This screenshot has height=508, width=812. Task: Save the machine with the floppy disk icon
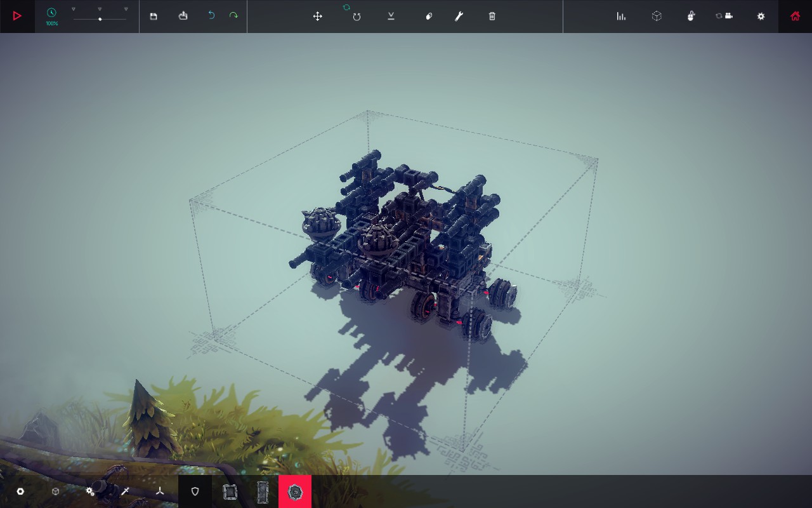click(x=154, y=16)
